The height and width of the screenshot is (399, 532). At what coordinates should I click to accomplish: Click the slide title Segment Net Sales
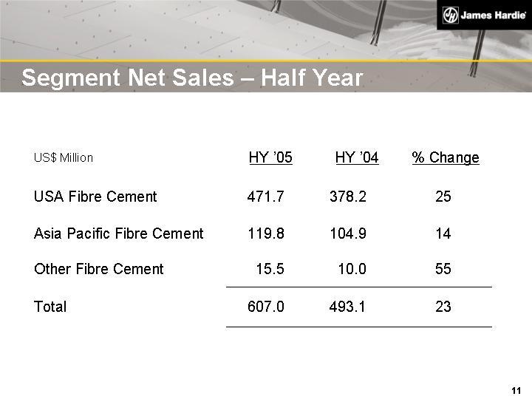[x=192, y=78]
